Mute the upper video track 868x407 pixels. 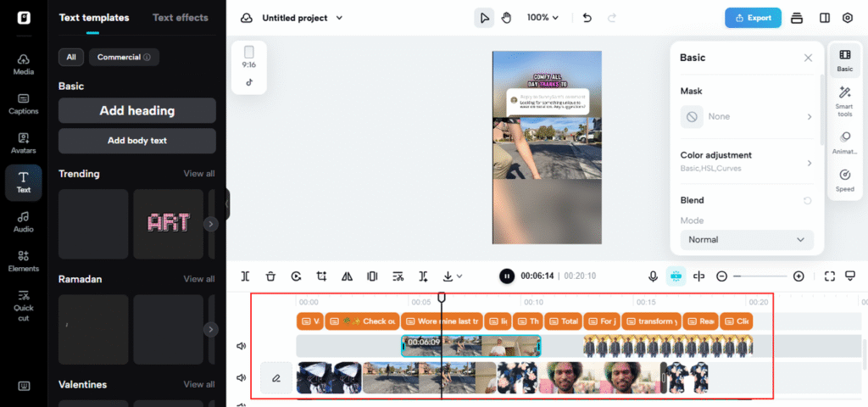[x=242, y=346]
